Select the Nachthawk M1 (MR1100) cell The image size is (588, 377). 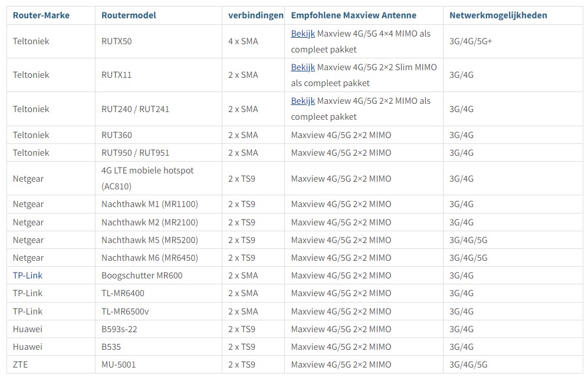[x=150, y=204]
